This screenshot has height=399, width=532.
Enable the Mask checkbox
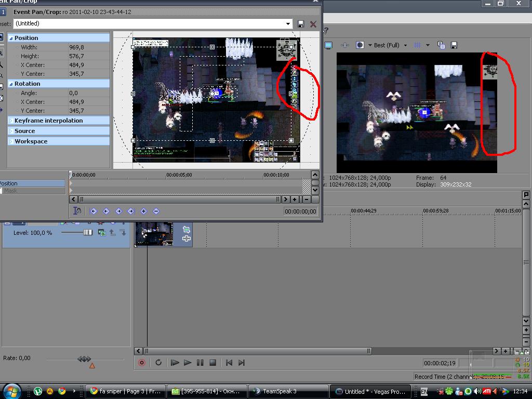(1, 191)
